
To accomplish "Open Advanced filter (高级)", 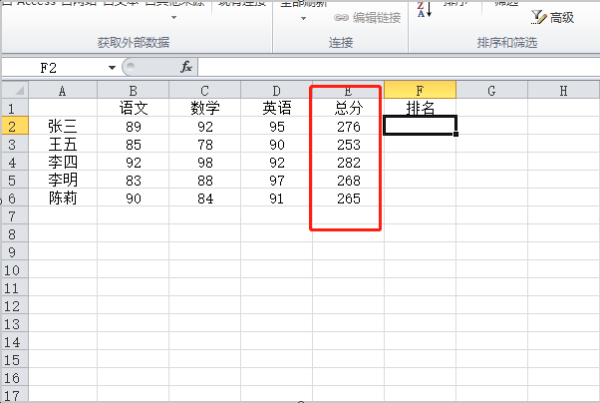I will click(553, 18).
